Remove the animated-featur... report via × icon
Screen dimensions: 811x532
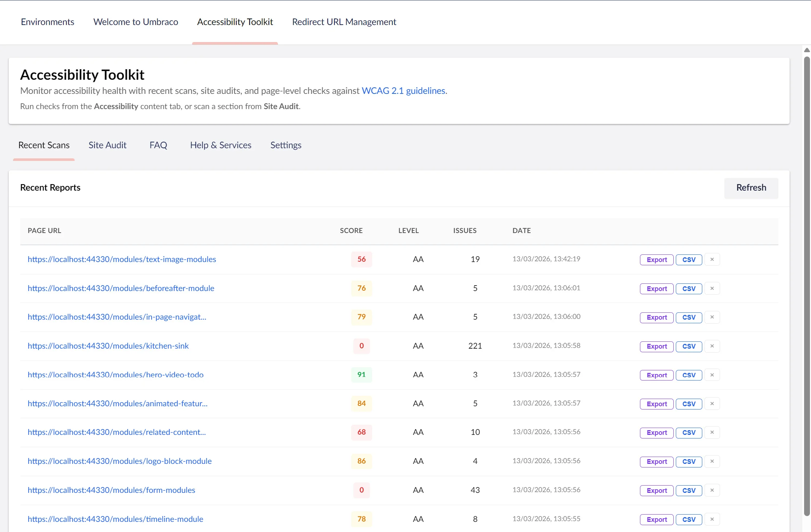click(712, 404)
